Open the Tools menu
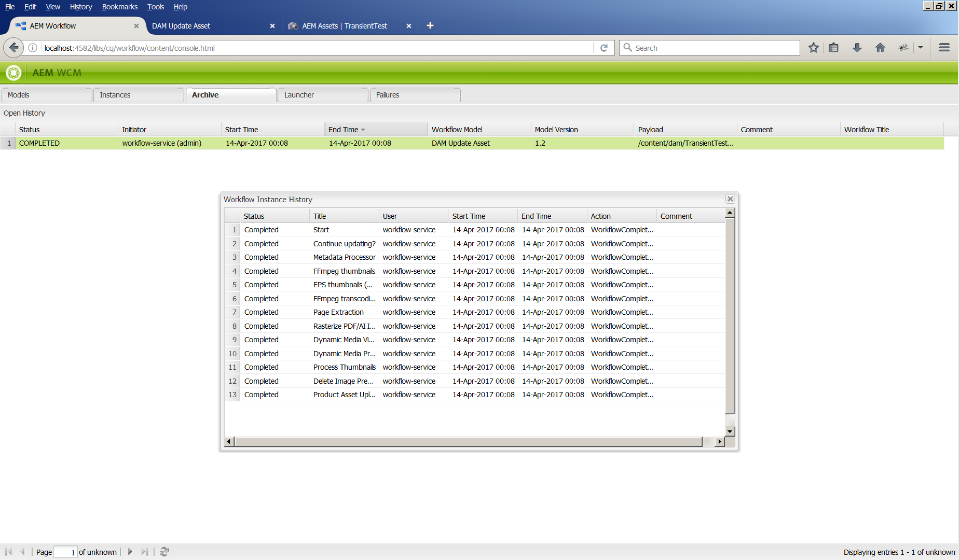960x560 pixels. point(156,7)
